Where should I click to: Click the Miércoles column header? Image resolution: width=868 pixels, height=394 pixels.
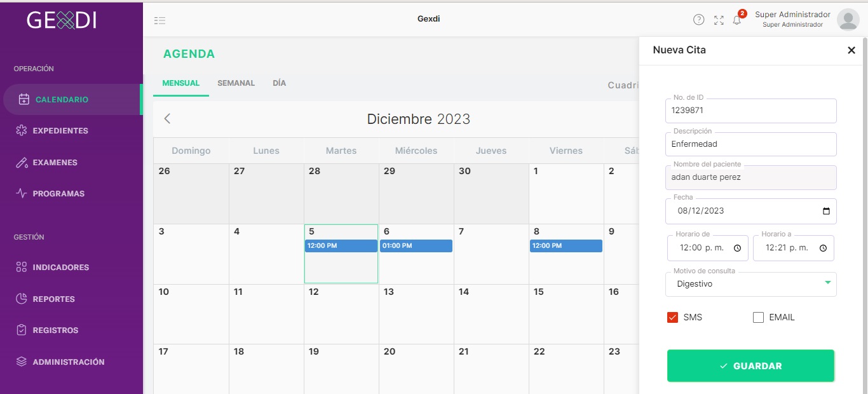tap(416, 151)
